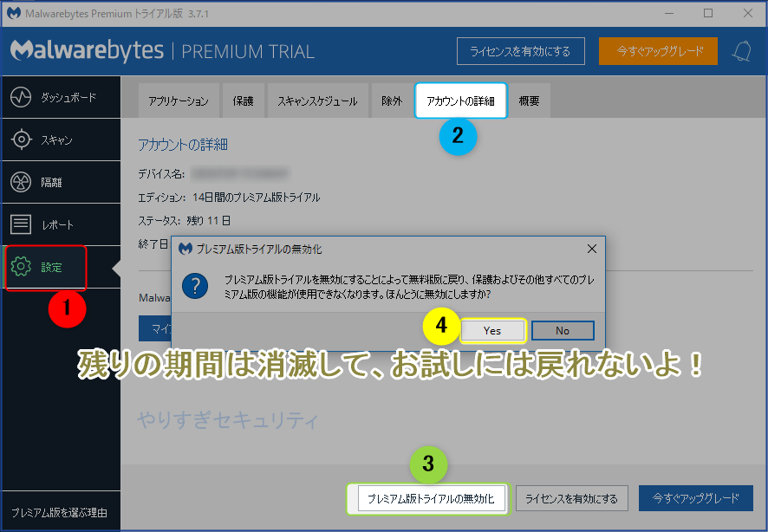Open the レポート sidebar section
The width and height of the screenshot is (768, 532).
61,224
